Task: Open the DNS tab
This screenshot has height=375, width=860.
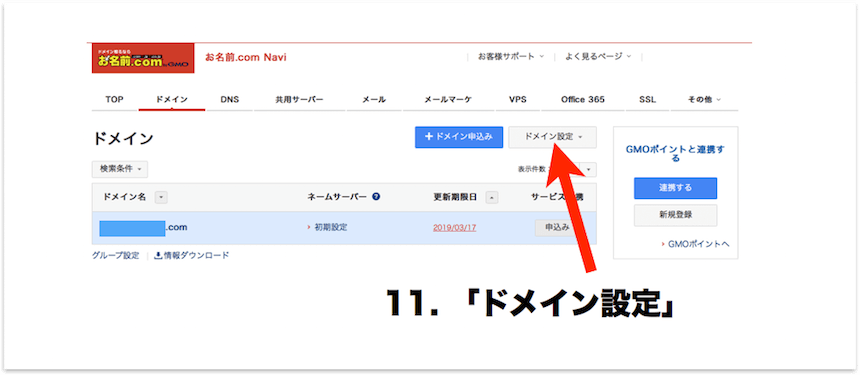Action: click(x=229, y=100)
